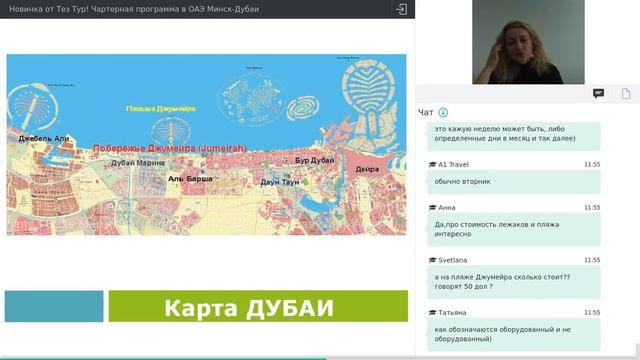Click the 'Чат' heading
Viewport: 640px width, 360px height.
point(426,112)
